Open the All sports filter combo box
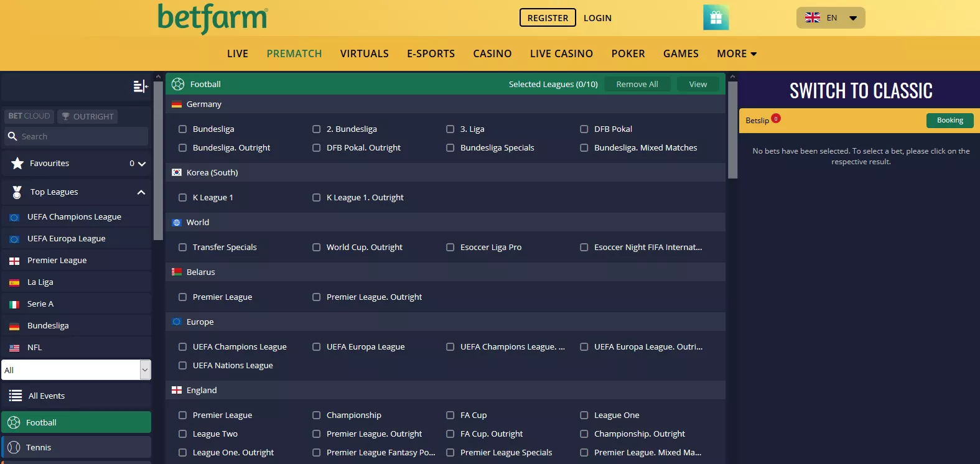This screenshot has height=464, width=980. tap(76, 370)
